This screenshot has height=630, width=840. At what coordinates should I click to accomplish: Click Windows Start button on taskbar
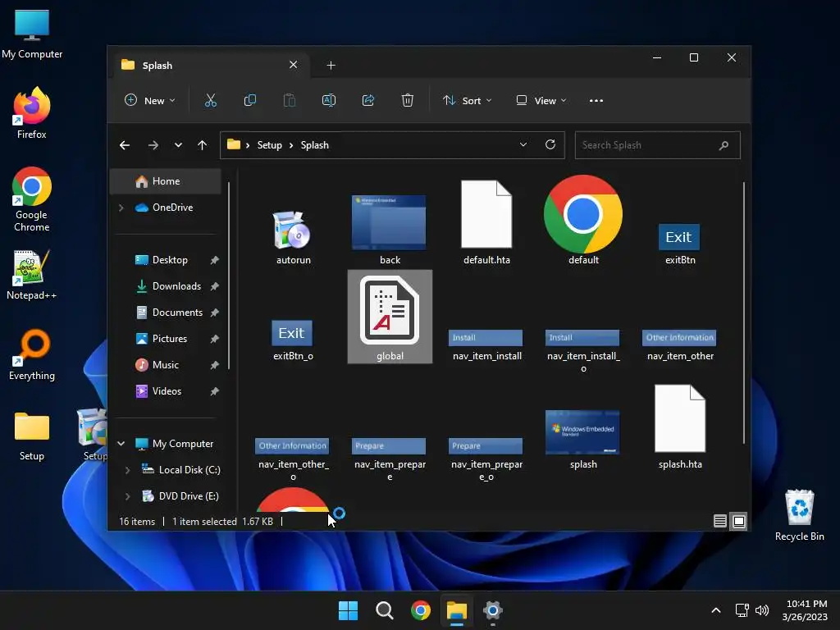[x=348, y=610]
